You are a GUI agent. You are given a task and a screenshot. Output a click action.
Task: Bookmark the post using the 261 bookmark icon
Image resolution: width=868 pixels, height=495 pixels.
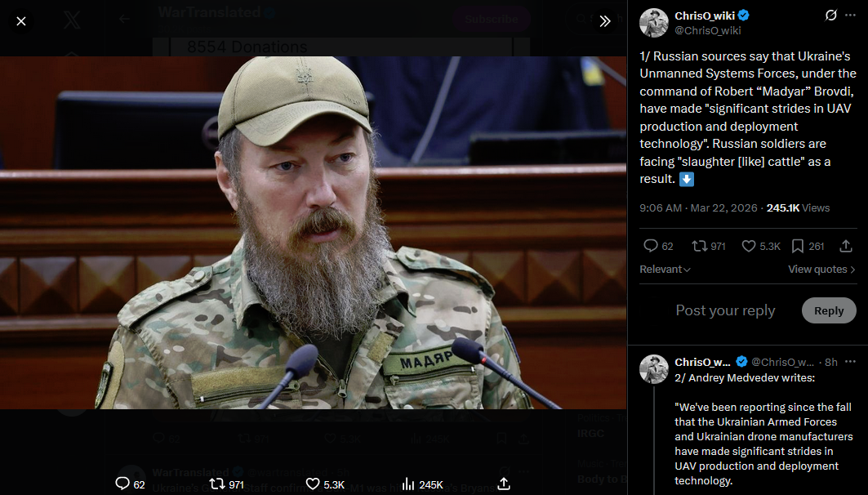(x=798, y=246)
